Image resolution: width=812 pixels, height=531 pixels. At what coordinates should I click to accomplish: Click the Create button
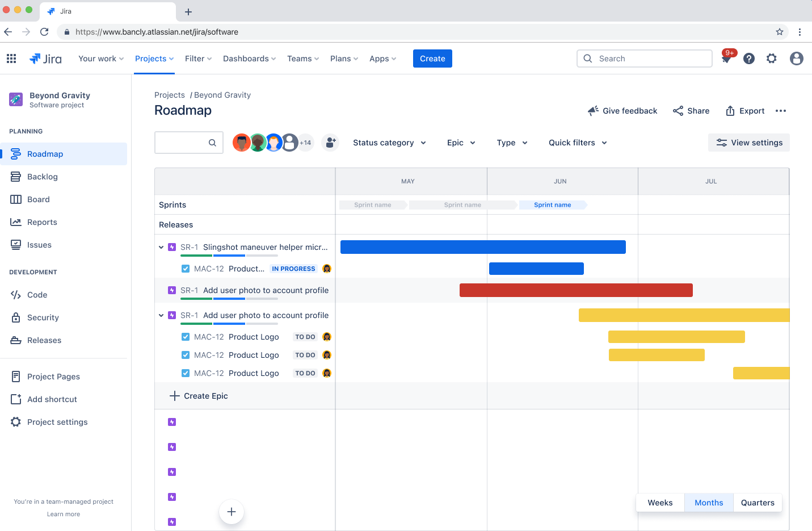point(432,58)
